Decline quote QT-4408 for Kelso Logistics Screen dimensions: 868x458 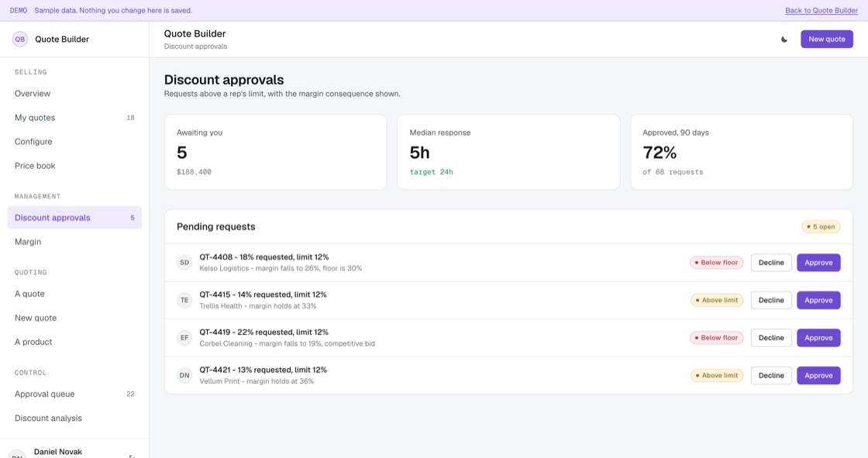pos(771,263)
